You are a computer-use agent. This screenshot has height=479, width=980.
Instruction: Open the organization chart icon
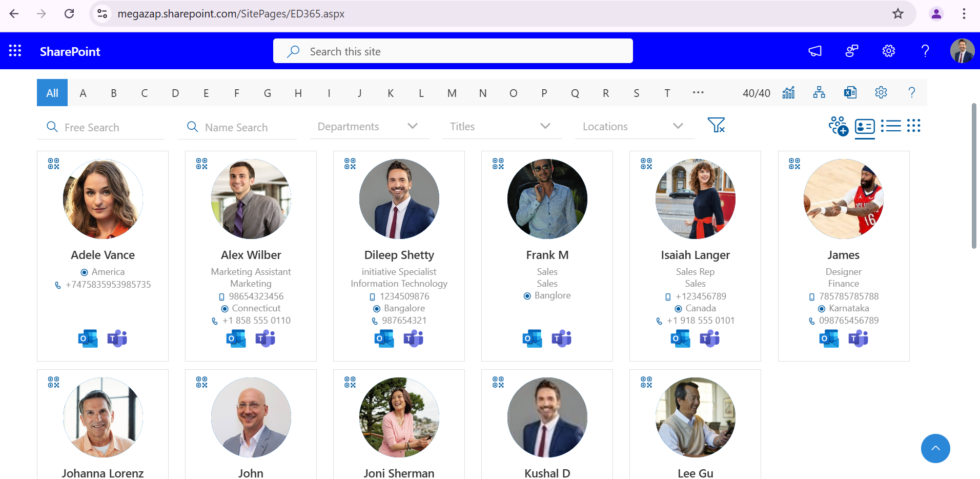819,93
